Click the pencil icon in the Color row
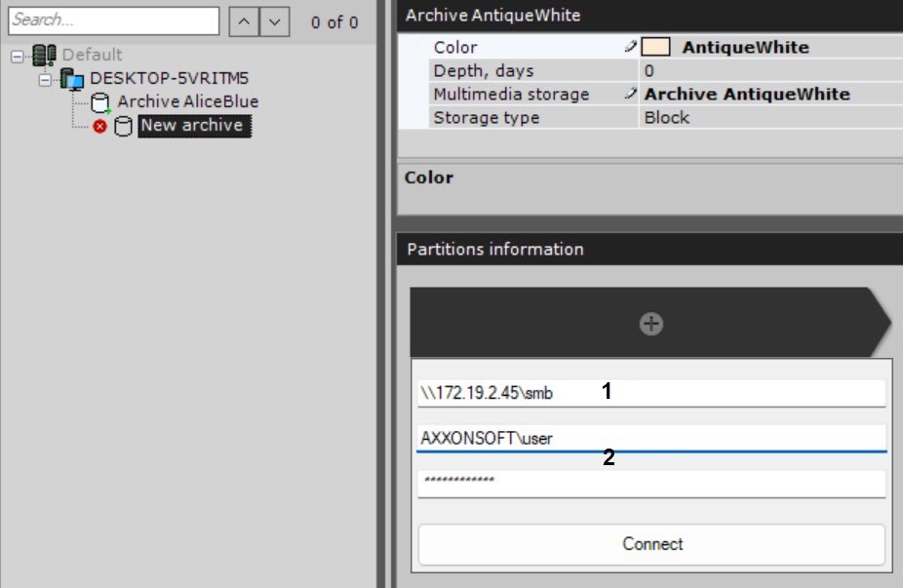903x588 pixels. tap(631, 47)
